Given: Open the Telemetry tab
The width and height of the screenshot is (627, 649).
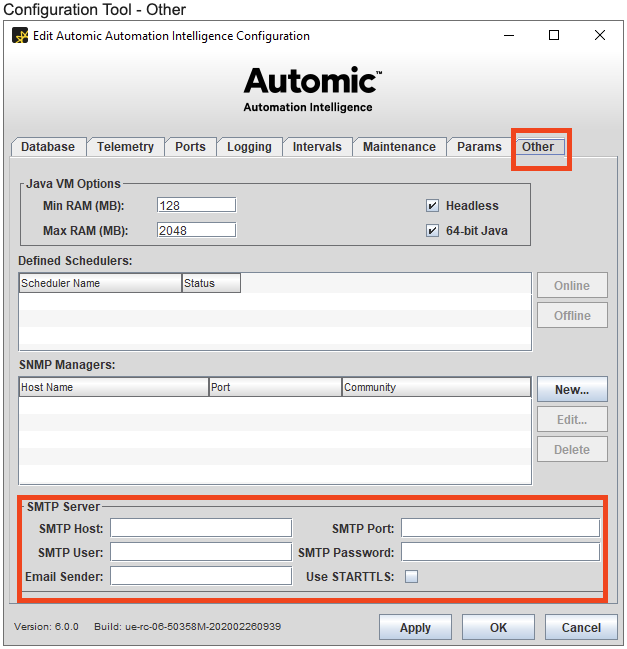Looking at the screenshot, I should coord(125,147).
